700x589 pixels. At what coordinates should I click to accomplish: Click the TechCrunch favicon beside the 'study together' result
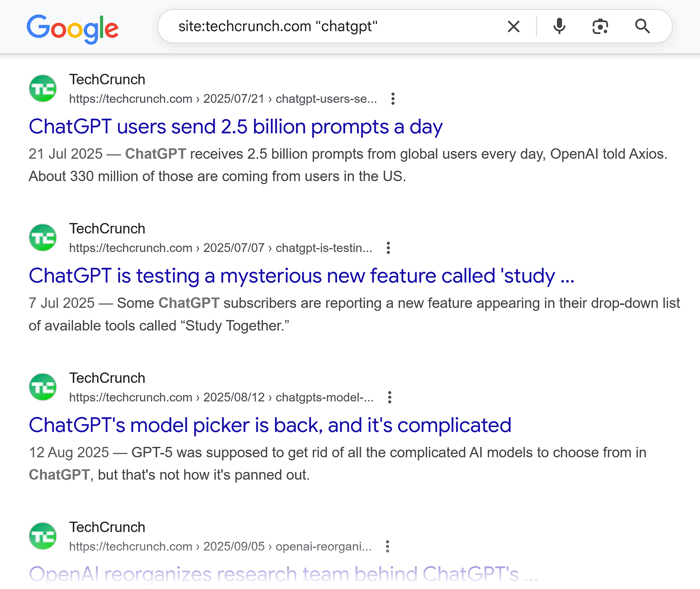pos(42,237)
